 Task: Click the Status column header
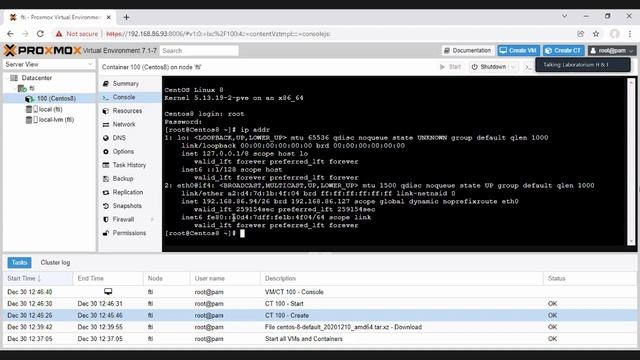(589, 278)
